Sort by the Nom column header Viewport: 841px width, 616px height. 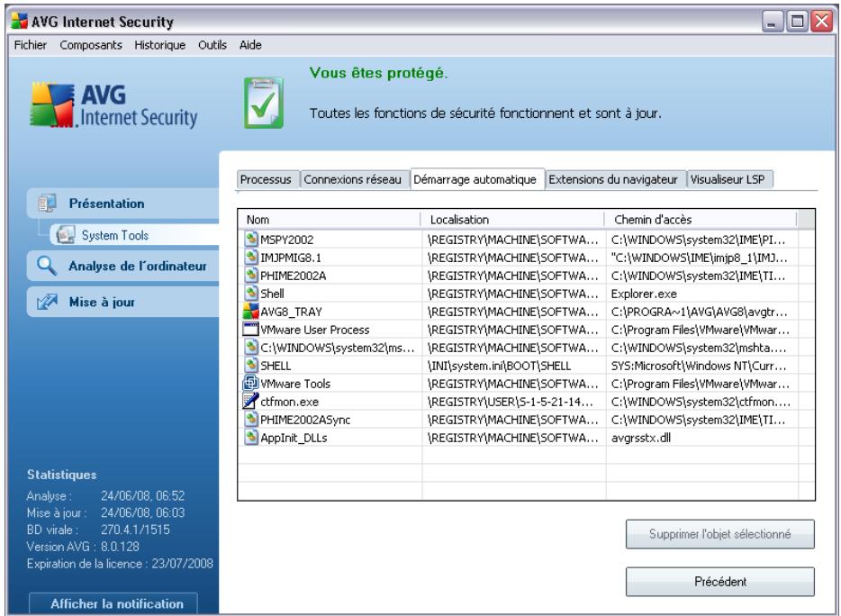tap(329, 220)
